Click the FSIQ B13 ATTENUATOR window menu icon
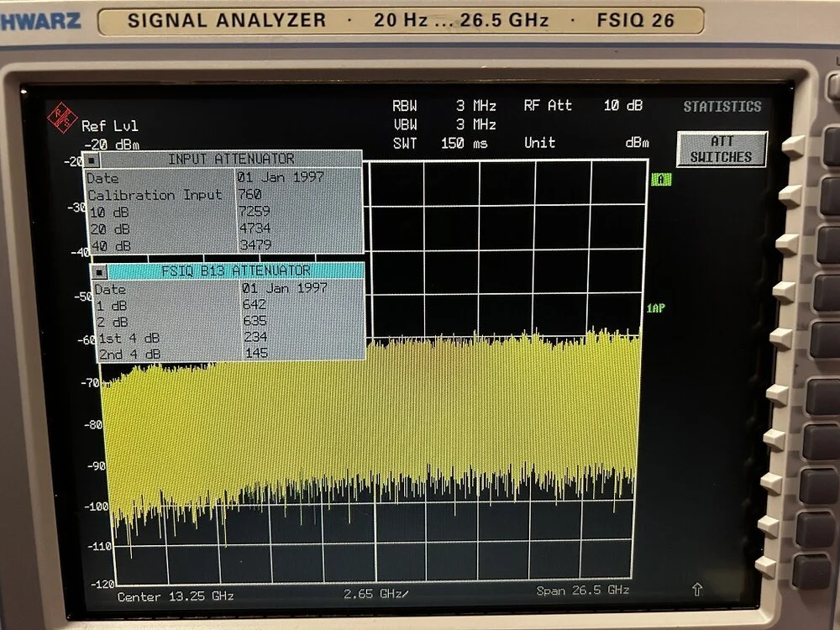The height and width of the screenshot is (630, 840). 98,270
